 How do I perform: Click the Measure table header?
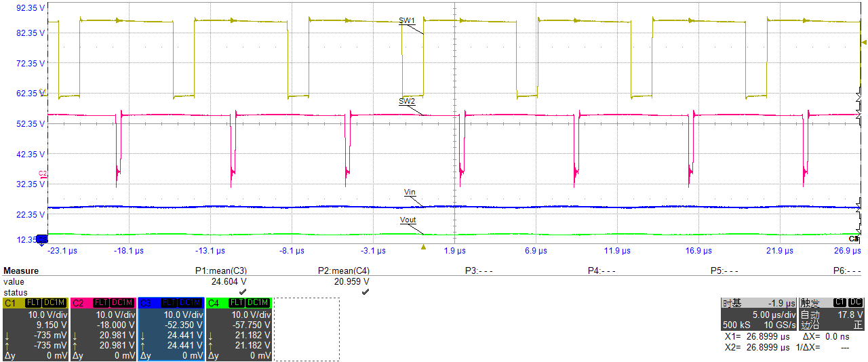click(21, 270)
